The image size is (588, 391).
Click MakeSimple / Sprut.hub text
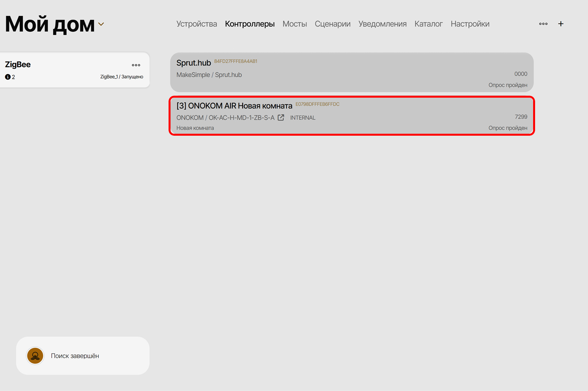coord(209,75)
